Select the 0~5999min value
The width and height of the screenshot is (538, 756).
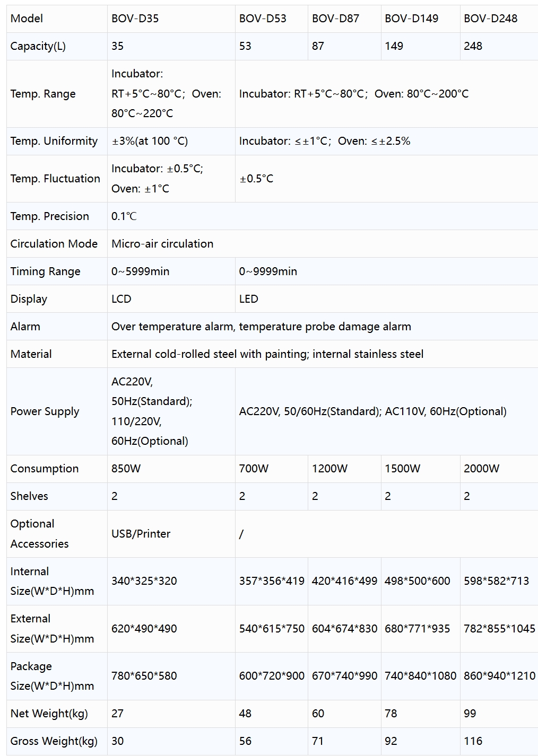(141, 271)
